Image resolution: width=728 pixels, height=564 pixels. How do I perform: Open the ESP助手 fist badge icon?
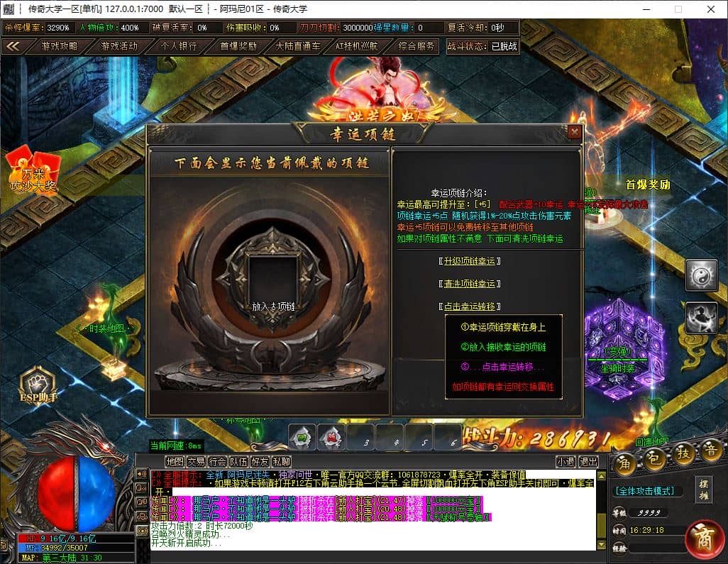click(38, 385)
